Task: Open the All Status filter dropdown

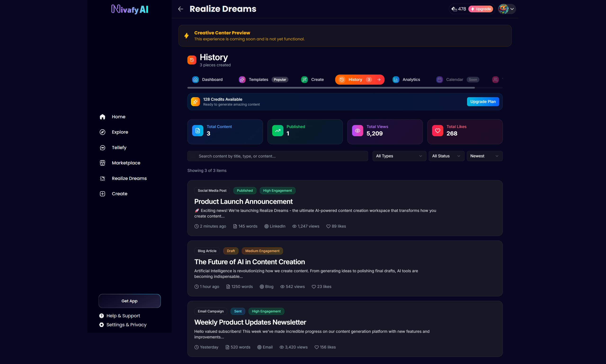Action: (x=446, y=156)
